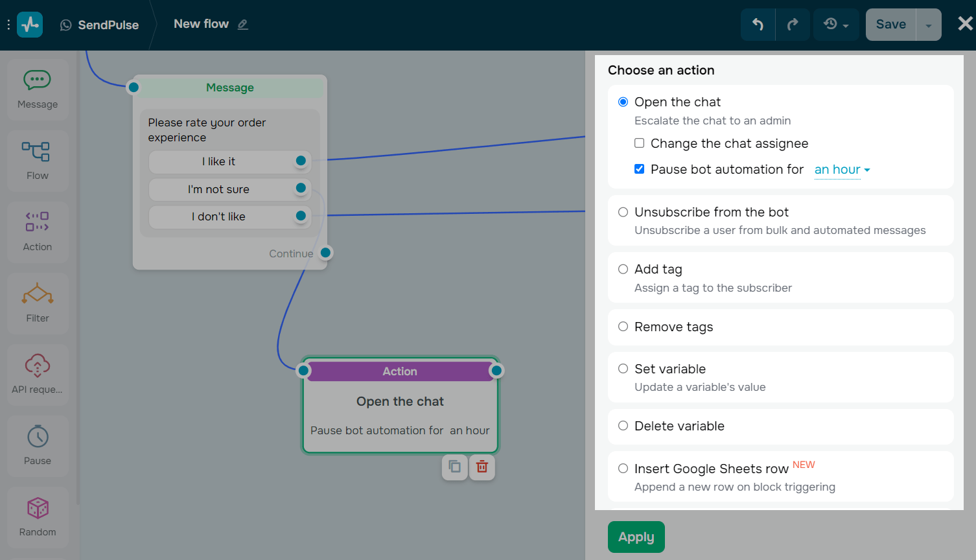Viewport: 976px width, 560px height.
Task: Select the Random block in the sidebar
Action: click(37, 517)
